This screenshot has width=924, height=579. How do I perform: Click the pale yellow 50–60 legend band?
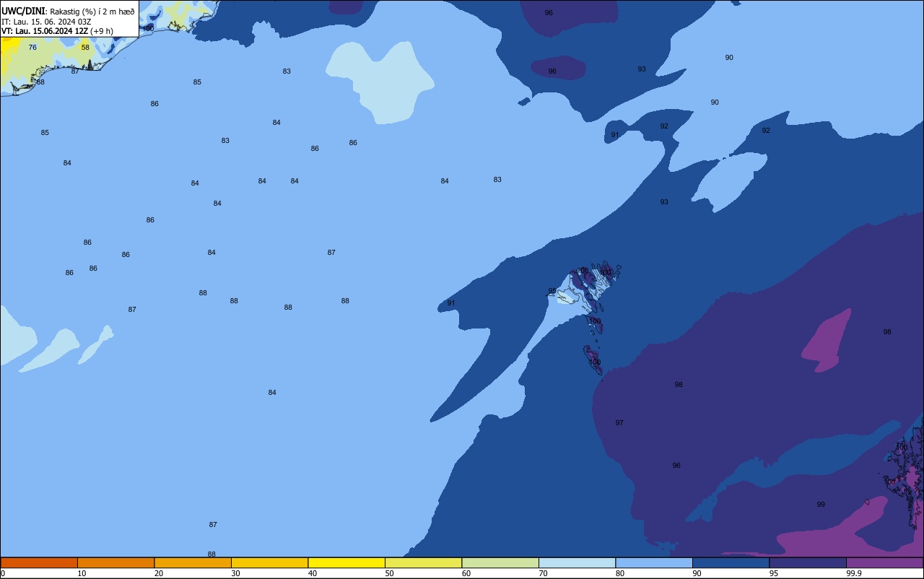[x=423, y=562]
